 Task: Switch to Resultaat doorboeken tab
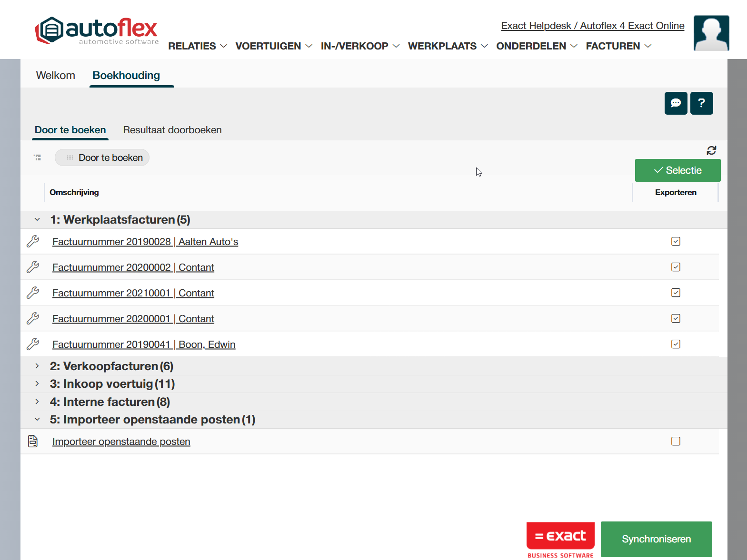click(x=172, y=130)
